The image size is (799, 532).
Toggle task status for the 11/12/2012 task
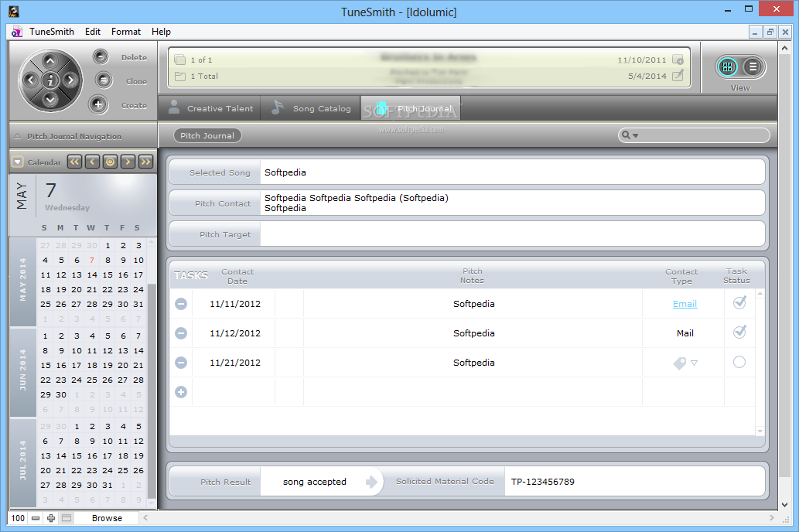click(739, 332)
